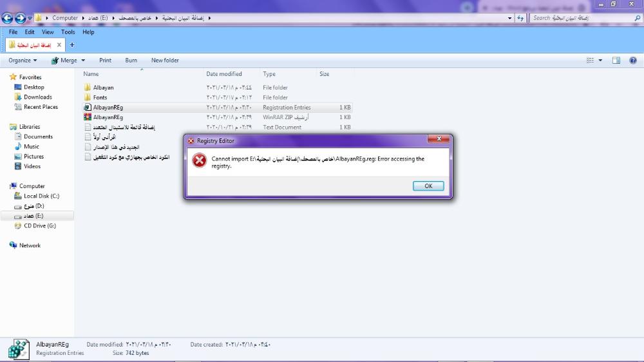Open the Merge dropdown arrow
644x362 pixels.
pyautogui.click(x=83, y=60)
